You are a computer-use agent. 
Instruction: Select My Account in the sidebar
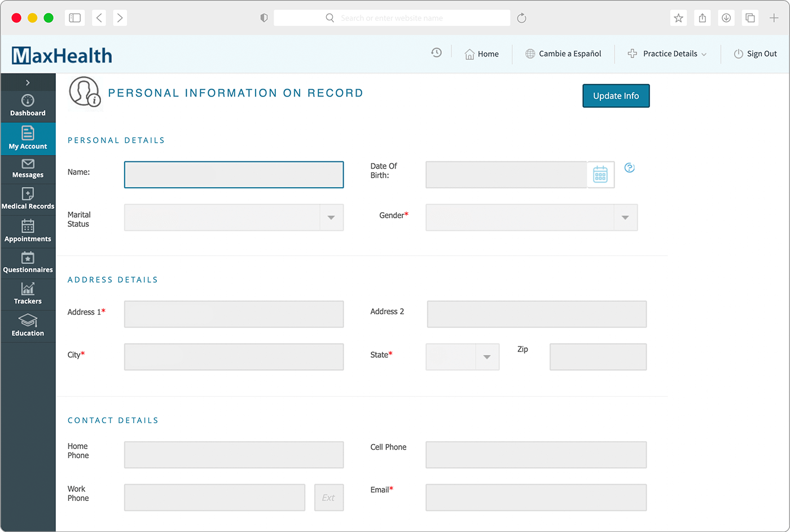coord(28,138)
